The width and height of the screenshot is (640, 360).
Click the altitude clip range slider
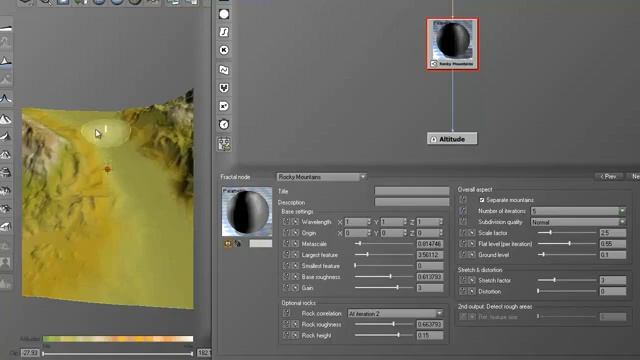(x=118, y=353)
